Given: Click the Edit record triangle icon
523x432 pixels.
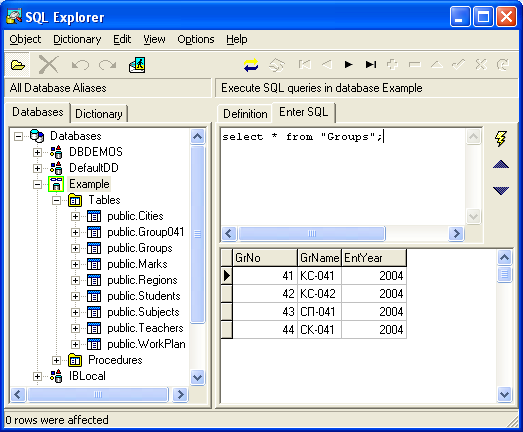Looking at the screenshot, I should (x=437, y=64).
